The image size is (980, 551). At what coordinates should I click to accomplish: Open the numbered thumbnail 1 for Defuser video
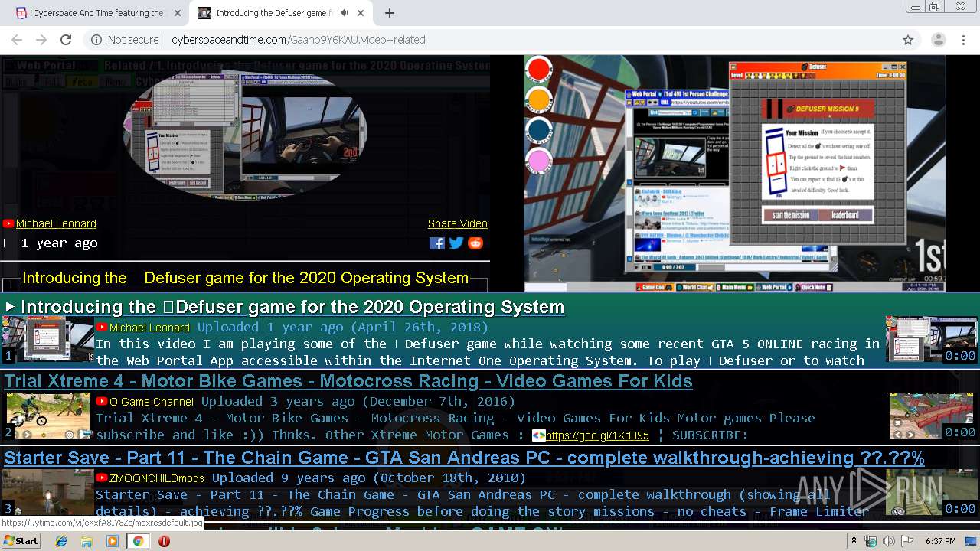(47, 339)
